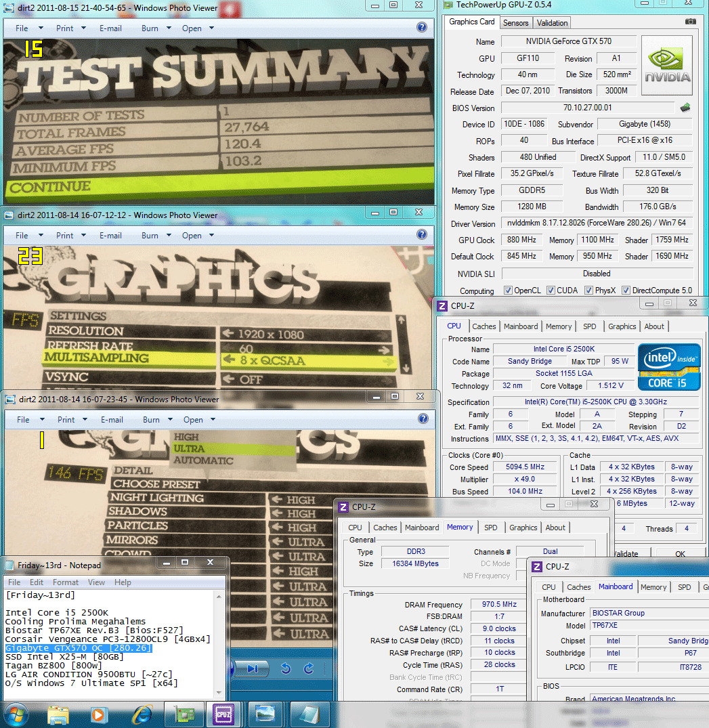The image size is (709, 728).
Task: Save the GPU BIOS using the chip icon
Action: coord(685,108)
